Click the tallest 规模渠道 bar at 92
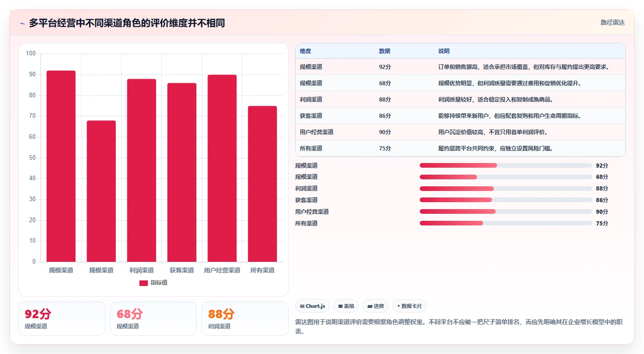The width and height of the screenshot is (644, 354). point(61,166)
